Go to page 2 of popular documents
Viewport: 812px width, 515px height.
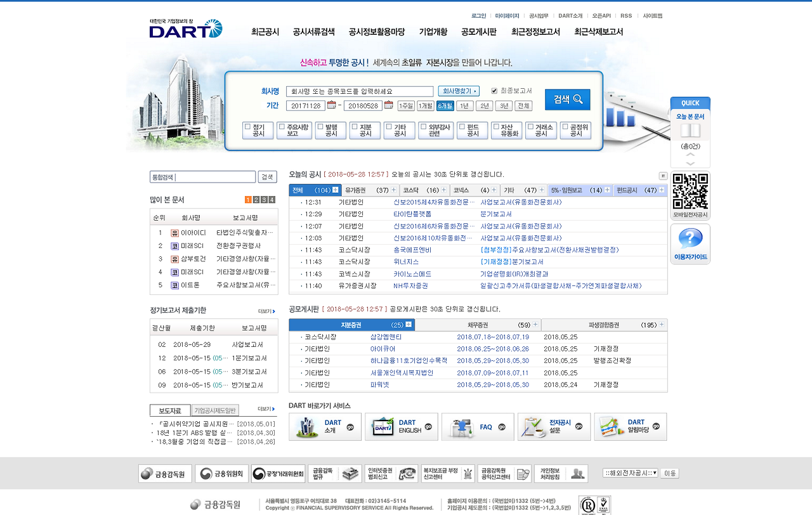(256, 200)
